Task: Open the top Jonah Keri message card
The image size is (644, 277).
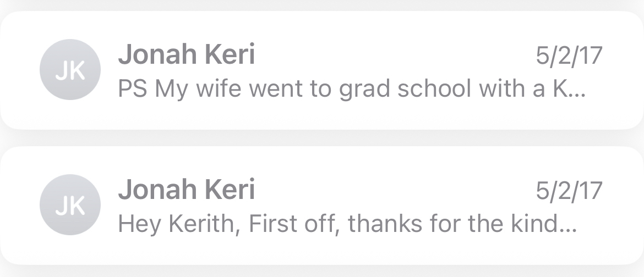Action: point(322,70)
